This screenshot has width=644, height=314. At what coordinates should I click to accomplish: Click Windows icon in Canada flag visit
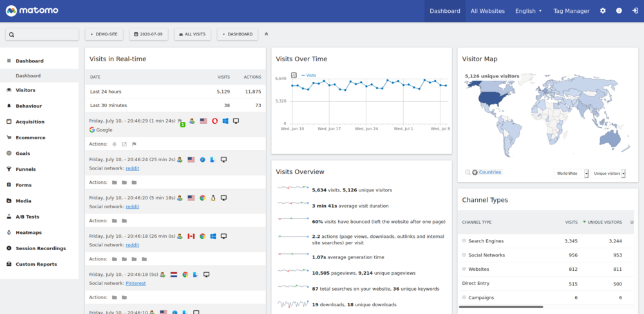point(213,237)
